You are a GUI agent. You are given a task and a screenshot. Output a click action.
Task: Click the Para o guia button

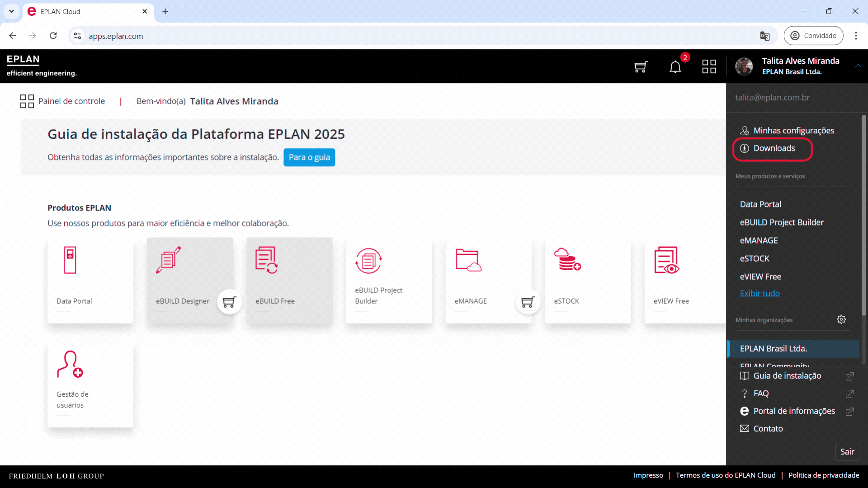click(309, 157)
